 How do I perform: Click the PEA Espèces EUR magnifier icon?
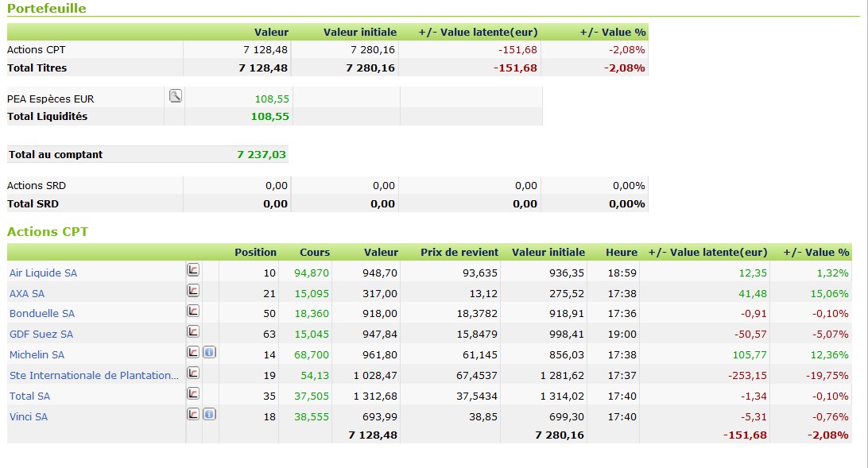click(175, 96)
